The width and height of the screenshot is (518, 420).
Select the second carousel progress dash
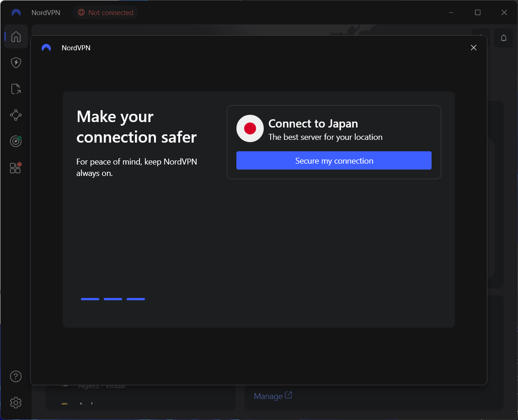pos(113,299)
